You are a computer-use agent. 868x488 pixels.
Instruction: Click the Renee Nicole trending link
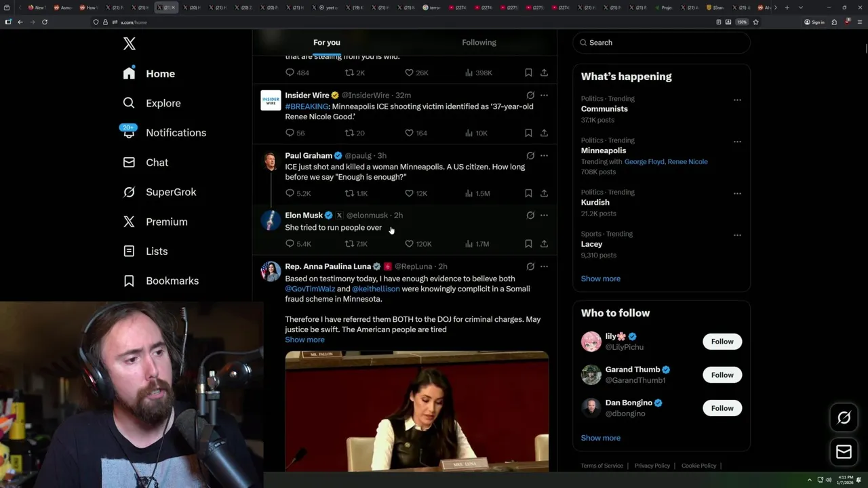(688, 162)
